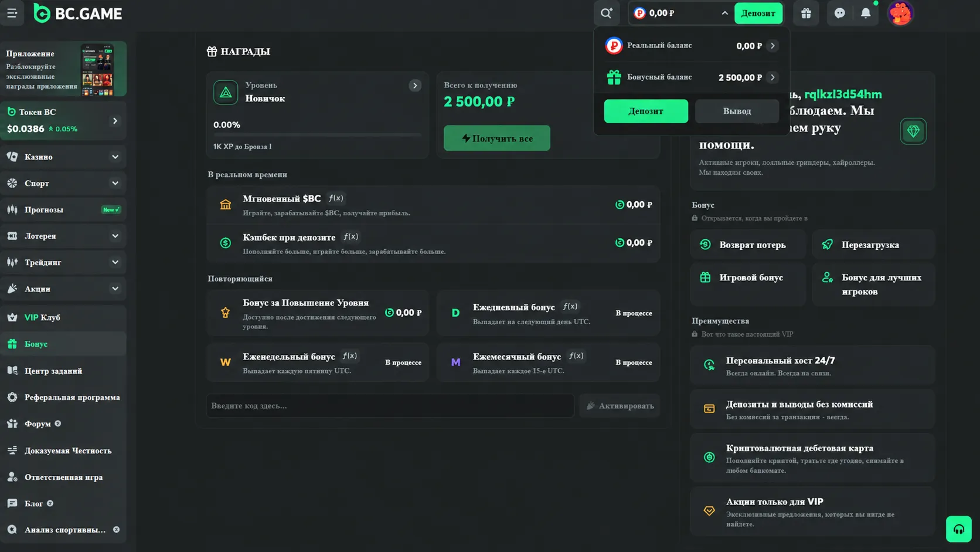The height and width of the screenshot is (552, 980).
Task: Open Доказуемая Честность in the sidebar
Action: [63, 451]
